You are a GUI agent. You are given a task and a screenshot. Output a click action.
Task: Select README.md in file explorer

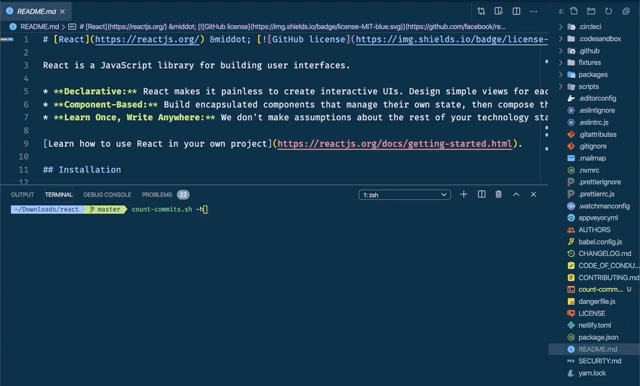pyautogui.click(x=594, y=349)
